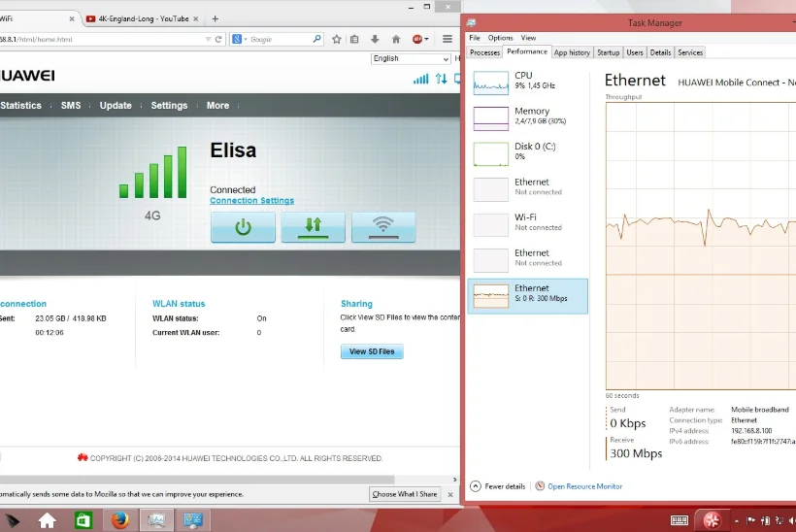Click the red snowflake tray icon
Screen dimensions: 796x532
(712, 520)
